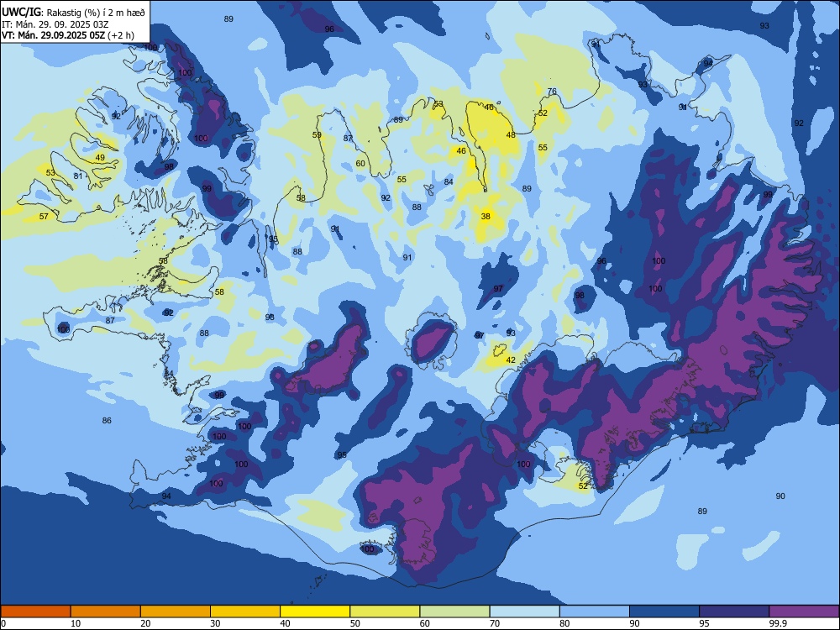
Task: Click the orange 10–20 legend swatch
Action: (x=106, y=612)
